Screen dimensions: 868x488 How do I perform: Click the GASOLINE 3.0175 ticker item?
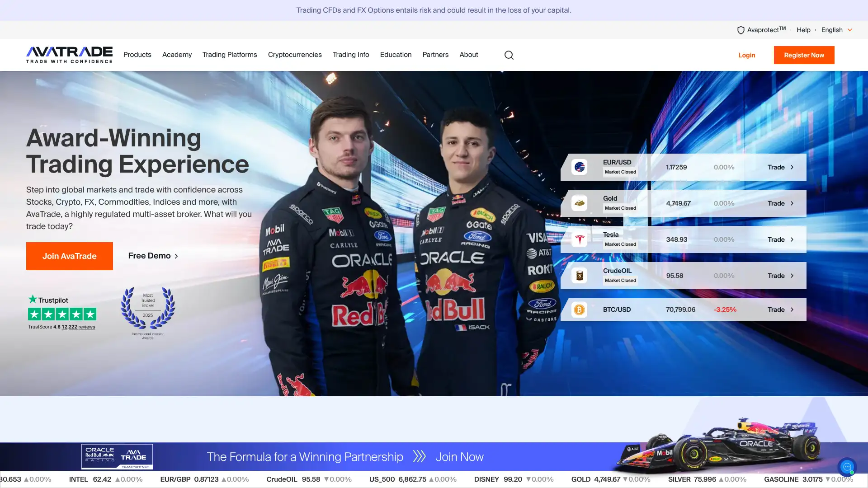point(808,479)
